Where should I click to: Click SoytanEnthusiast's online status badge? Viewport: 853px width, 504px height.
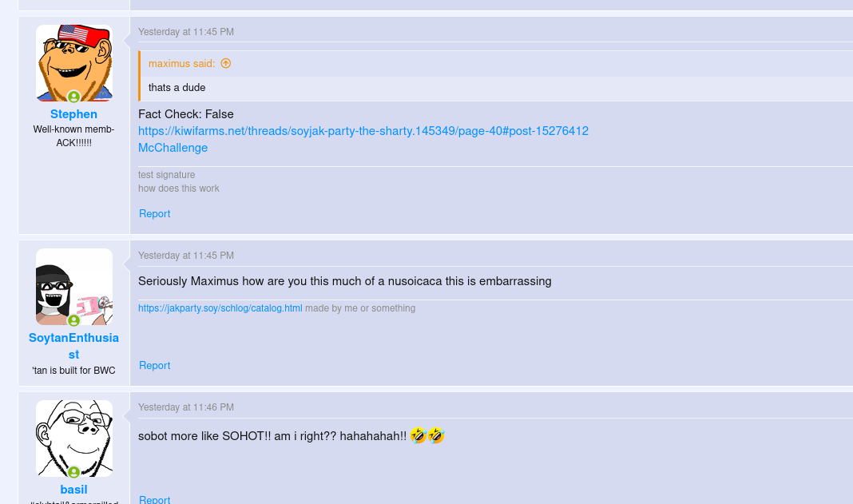click(73, 320)
